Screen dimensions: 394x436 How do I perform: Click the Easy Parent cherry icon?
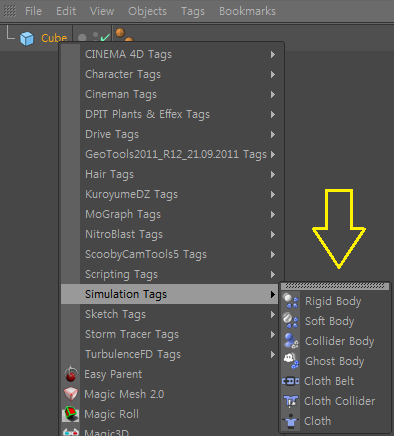(71, 374)
